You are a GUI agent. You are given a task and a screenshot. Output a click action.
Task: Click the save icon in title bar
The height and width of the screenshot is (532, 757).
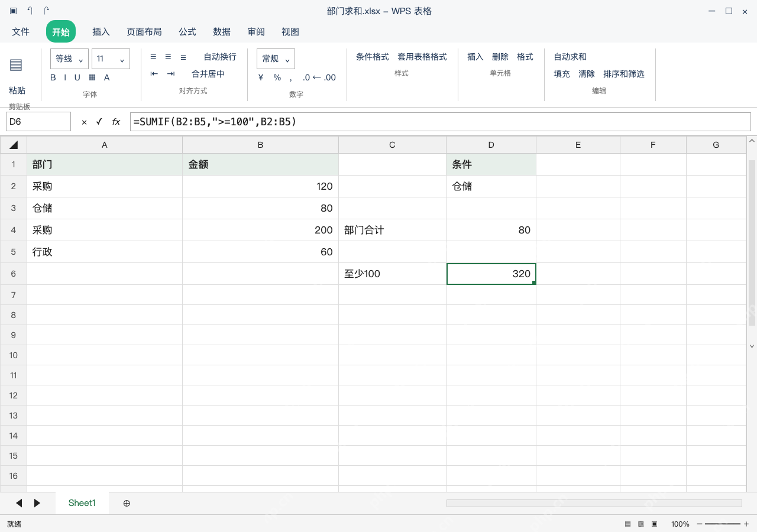tap(13, 11)
